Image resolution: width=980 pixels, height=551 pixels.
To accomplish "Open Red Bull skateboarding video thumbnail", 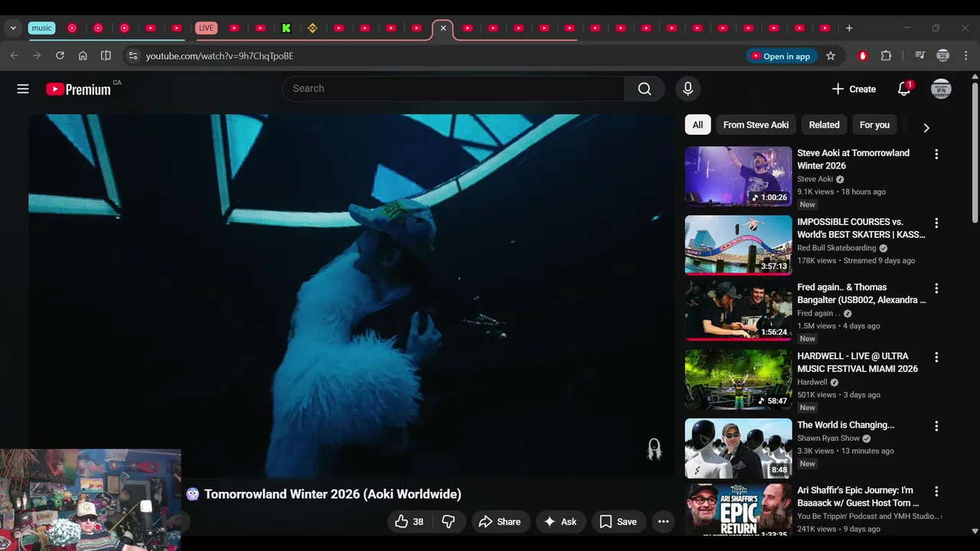I will click(x=738, y=245).
